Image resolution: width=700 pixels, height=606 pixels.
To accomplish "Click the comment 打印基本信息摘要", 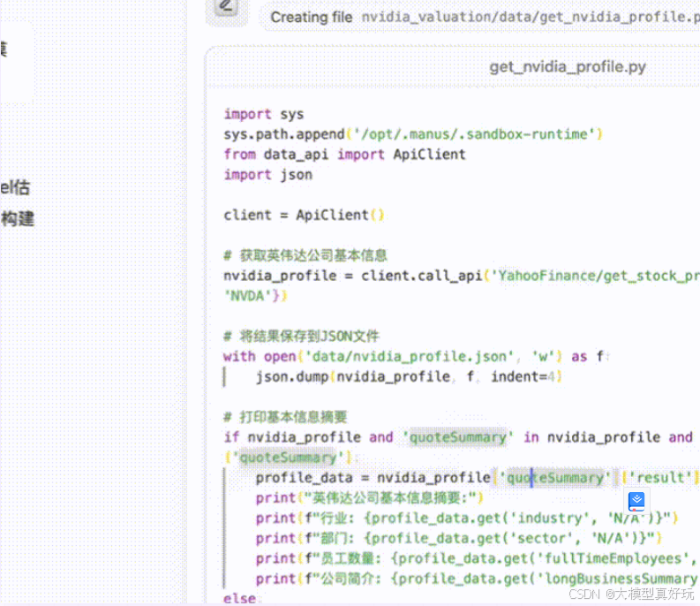I will pyautogui.click(x=285, y=417).
